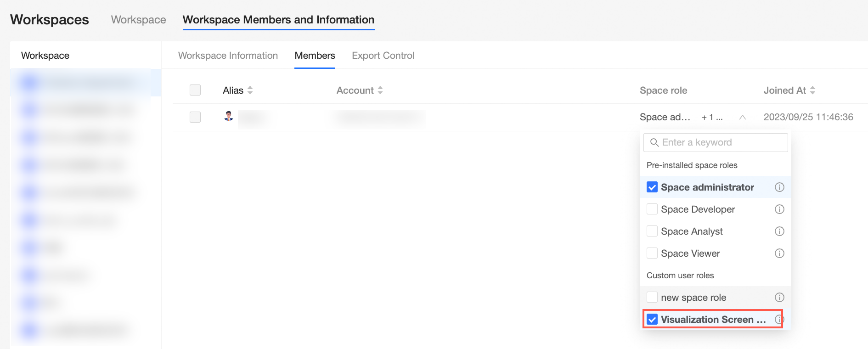Go to the top Workspace tab

click(x=138, y=20)
